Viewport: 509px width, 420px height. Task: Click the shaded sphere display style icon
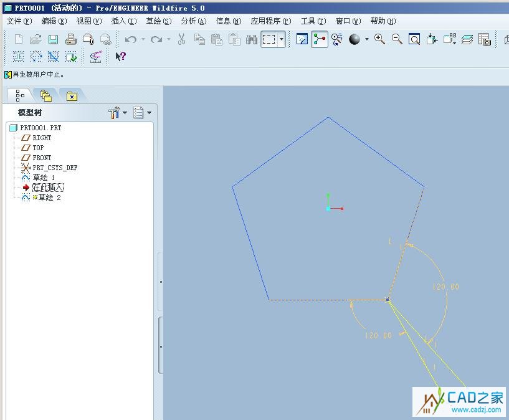[354, 39]
